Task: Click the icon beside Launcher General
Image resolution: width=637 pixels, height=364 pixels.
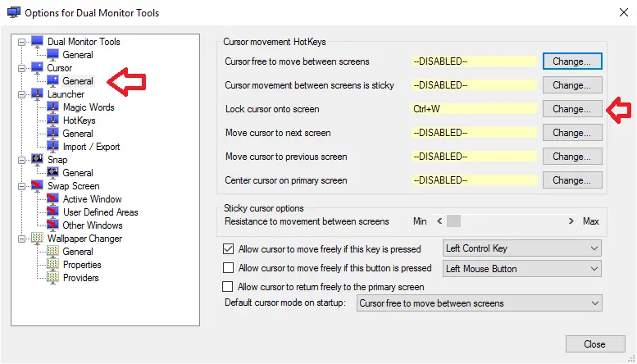Action: (52, 134)
